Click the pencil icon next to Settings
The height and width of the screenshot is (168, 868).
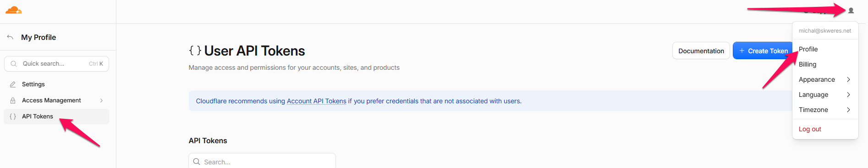pyautogui.click(x=13, y=84)
